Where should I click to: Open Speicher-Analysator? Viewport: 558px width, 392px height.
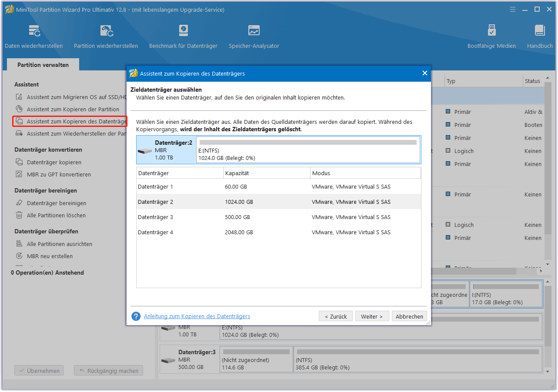254,37
